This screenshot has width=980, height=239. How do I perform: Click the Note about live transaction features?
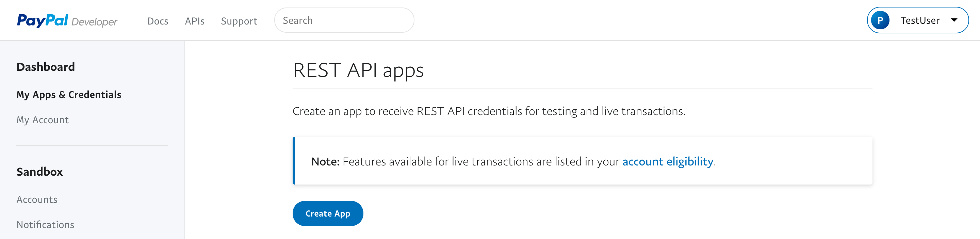click(x=513, y=161)
